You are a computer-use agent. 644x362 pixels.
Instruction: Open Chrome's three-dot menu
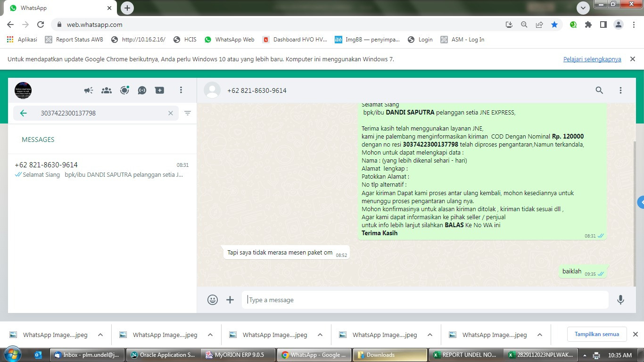tap(634, 25)
